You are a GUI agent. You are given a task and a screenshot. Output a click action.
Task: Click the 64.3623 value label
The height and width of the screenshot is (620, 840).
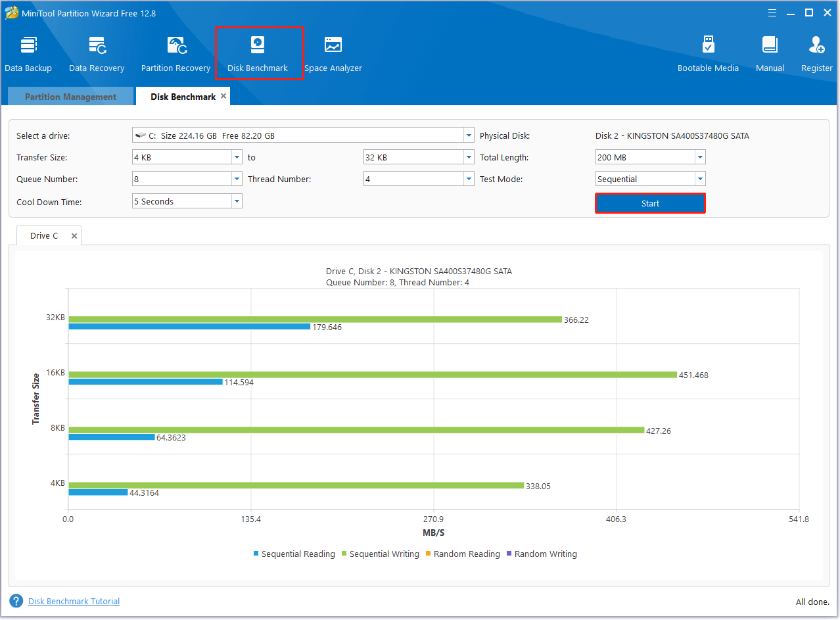pos(171,437)
